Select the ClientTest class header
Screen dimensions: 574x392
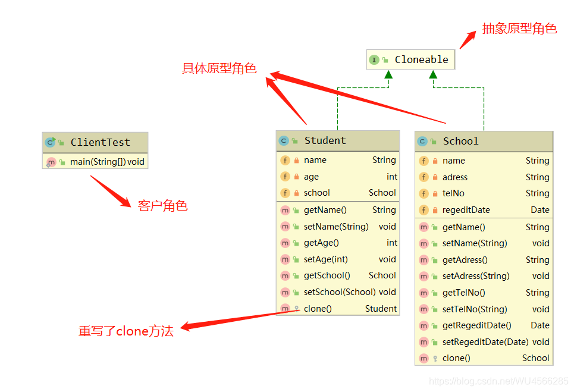(x=95, y=142)
